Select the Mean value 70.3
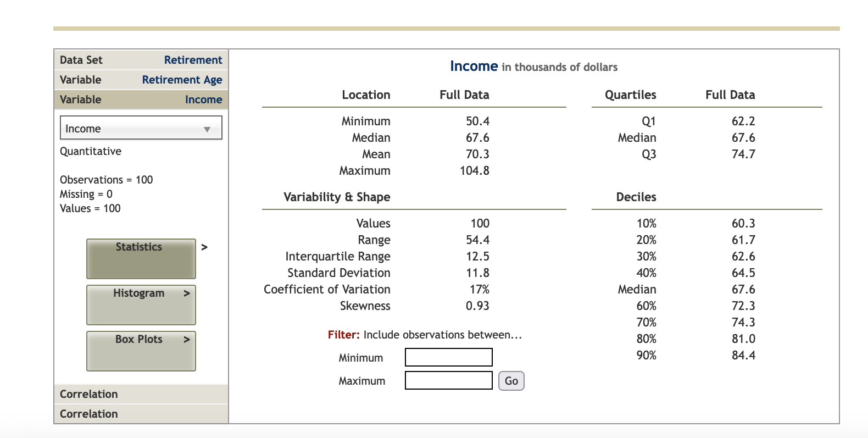The width and height of the screenshot is (868, 438). (x=477, y=154)
